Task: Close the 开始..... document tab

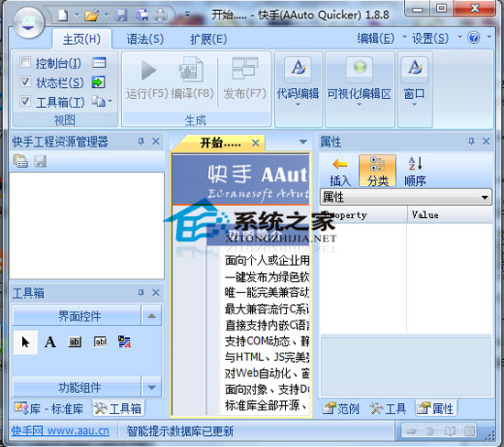Action: 256,143
